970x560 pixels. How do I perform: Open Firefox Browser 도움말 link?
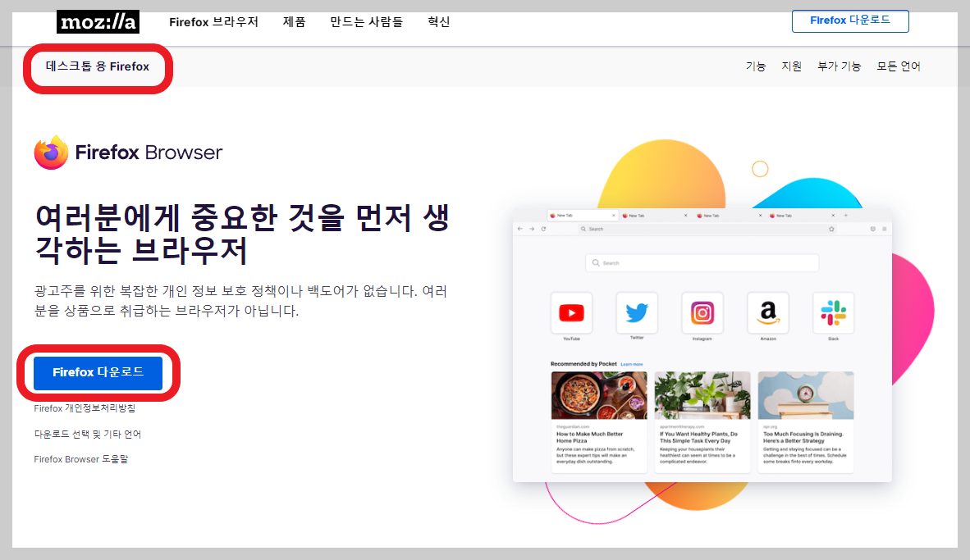pyautogui.click(x=81, y=459)
